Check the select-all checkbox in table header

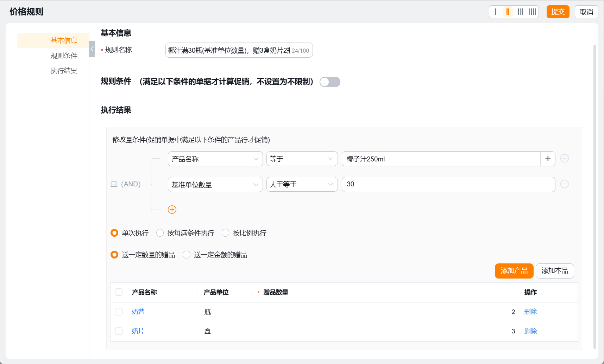119,292
